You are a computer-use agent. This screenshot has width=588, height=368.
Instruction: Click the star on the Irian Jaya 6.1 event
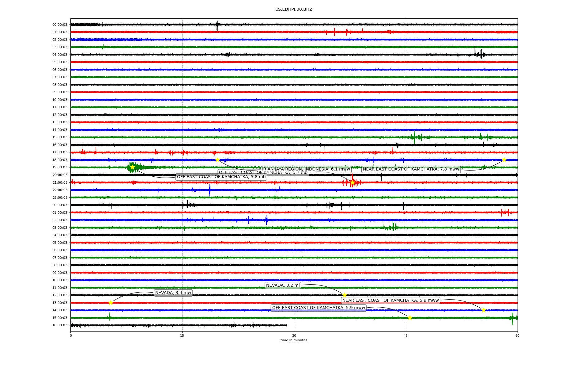point(217,160)
